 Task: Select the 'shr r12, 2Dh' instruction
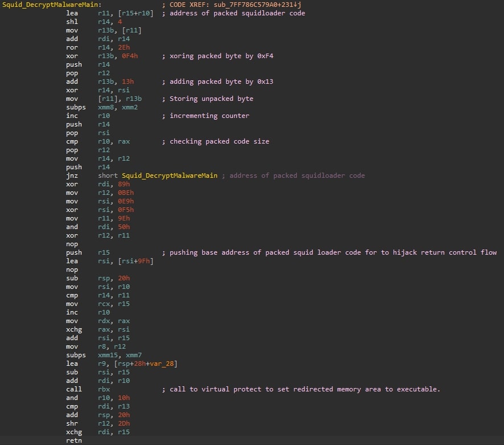98,423
